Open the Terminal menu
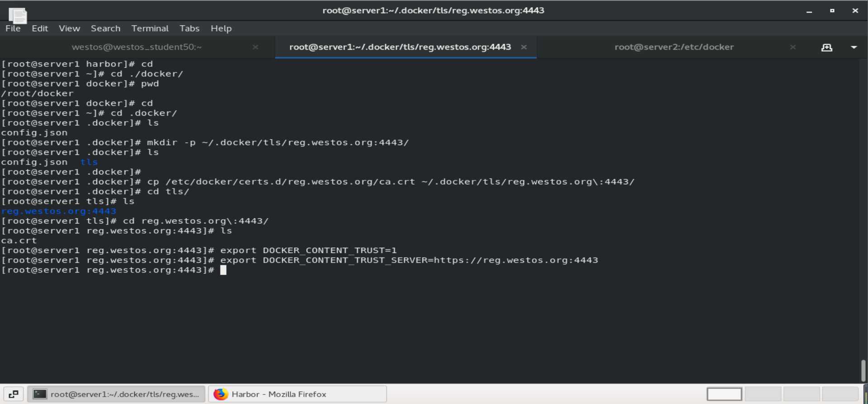Screen dimensions: 868x404 150,28
